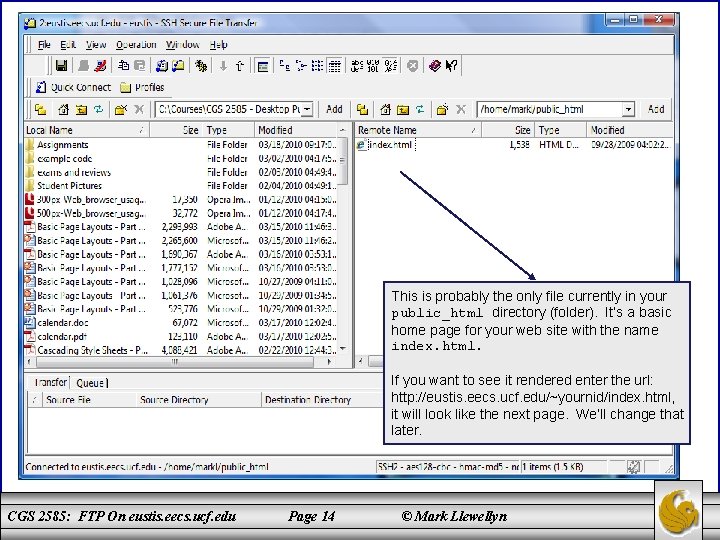Screen dimensions: 720x540
Task: Click the local pane favorite folders icon
Action: [x=40, y=109]
